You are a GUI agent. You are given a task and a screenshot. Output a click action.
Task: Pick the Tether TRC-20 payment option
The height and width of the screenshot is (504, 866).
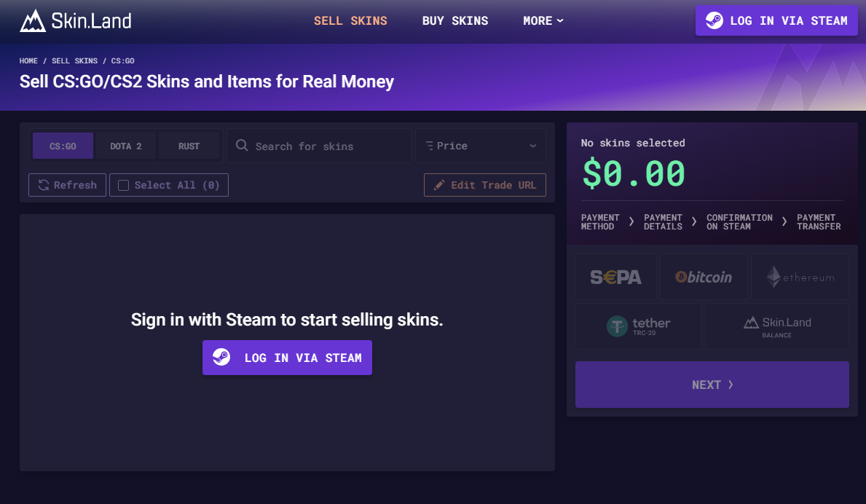(x=639, y=326)
